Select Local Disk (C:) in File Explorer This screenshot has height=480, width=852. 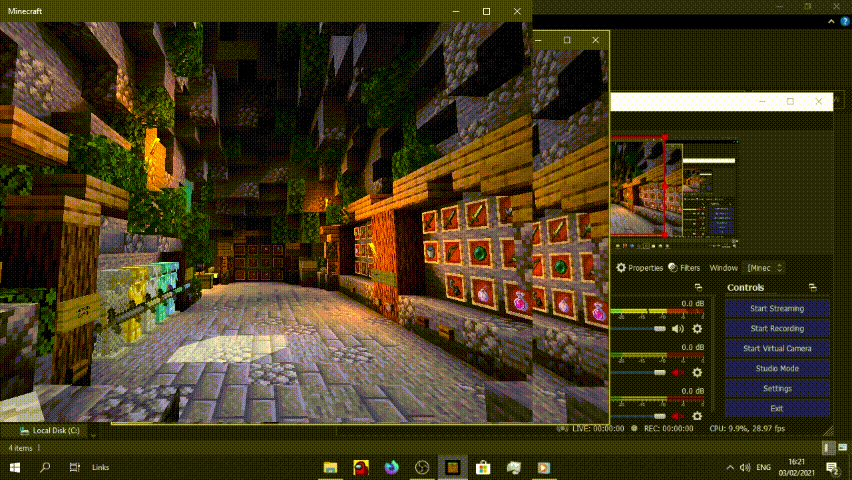50,431
